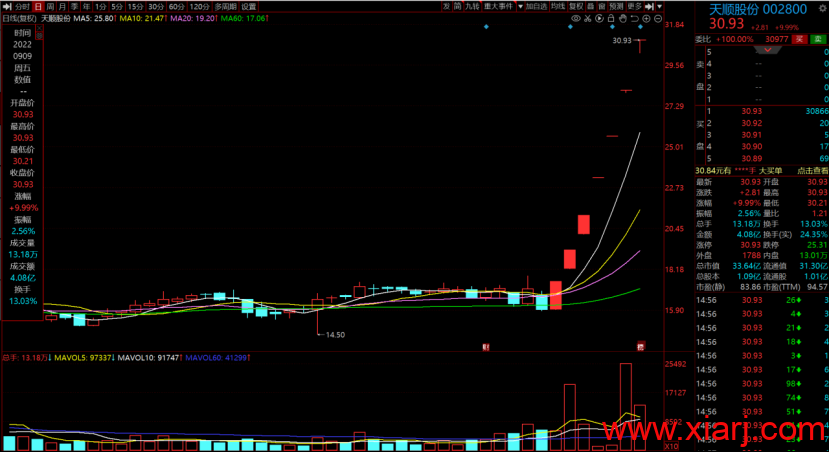Screen dimensions: 829x452
Task: Click the zoom-in plus circle icon
Action: 646,19
